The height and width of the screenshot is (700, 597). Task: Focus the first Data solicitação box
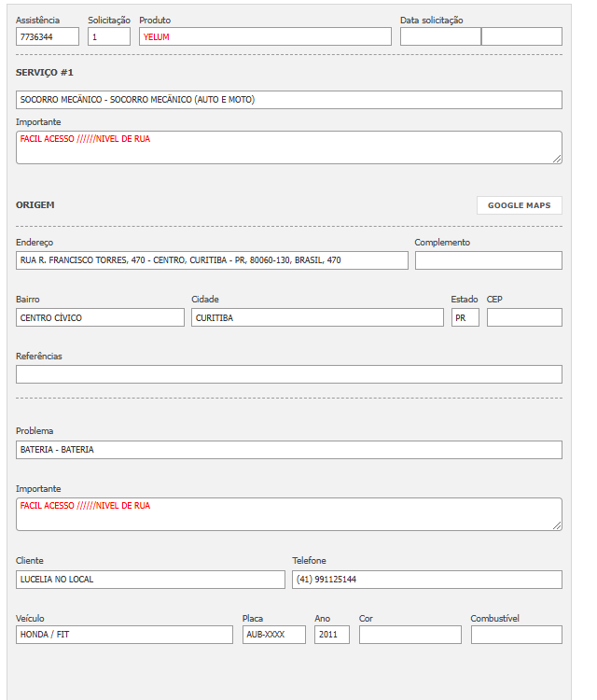440,36
